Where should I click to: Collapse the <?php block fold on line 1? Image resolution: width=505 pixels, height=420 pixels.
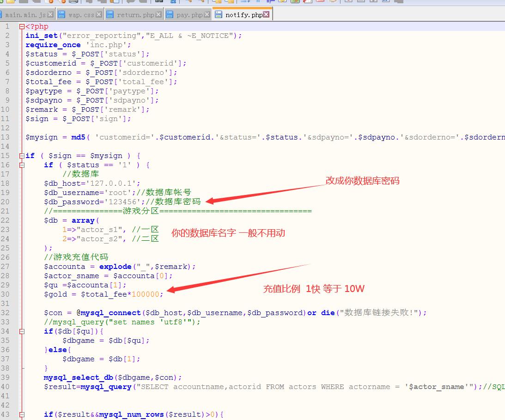click(x=22, y=27)
